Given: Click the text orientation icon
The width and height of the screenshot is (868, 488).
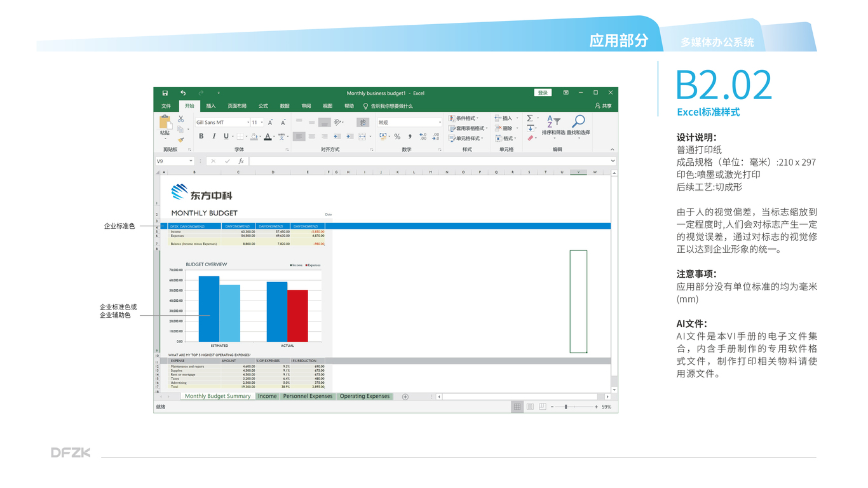Looking at the screenshot, I should pyautogui.click(x=338, y=122).
